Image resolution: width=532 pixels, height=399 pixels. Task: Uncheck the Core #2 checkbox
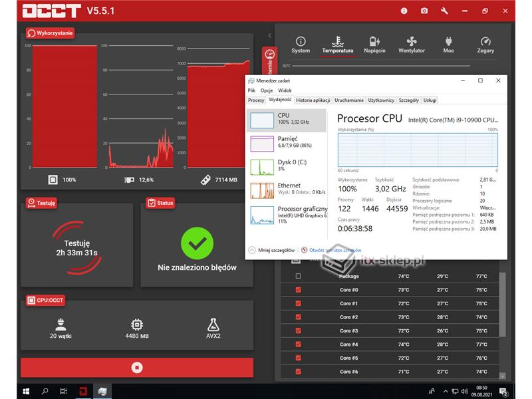298,317
